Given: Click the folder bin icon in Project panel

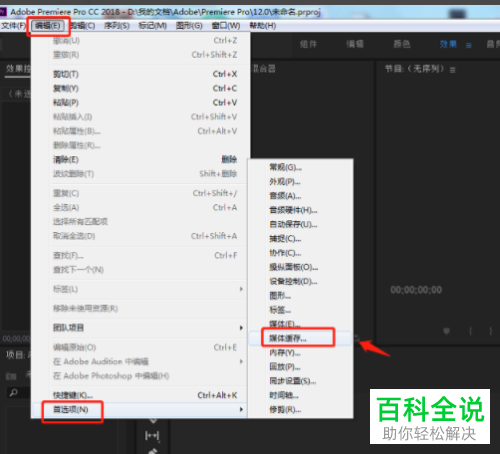Looking at the screenshot, I should click(x=11, y=376).
